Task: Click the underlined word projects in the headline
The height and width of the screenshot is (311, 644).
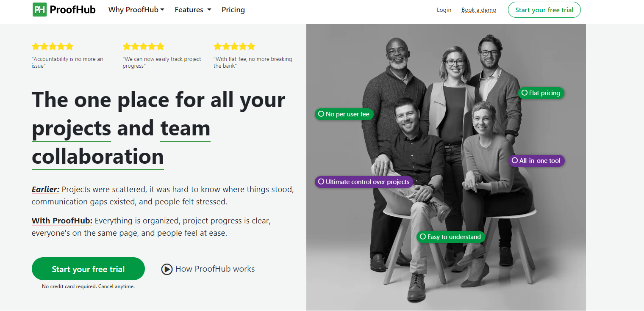Action: [71, 129]
